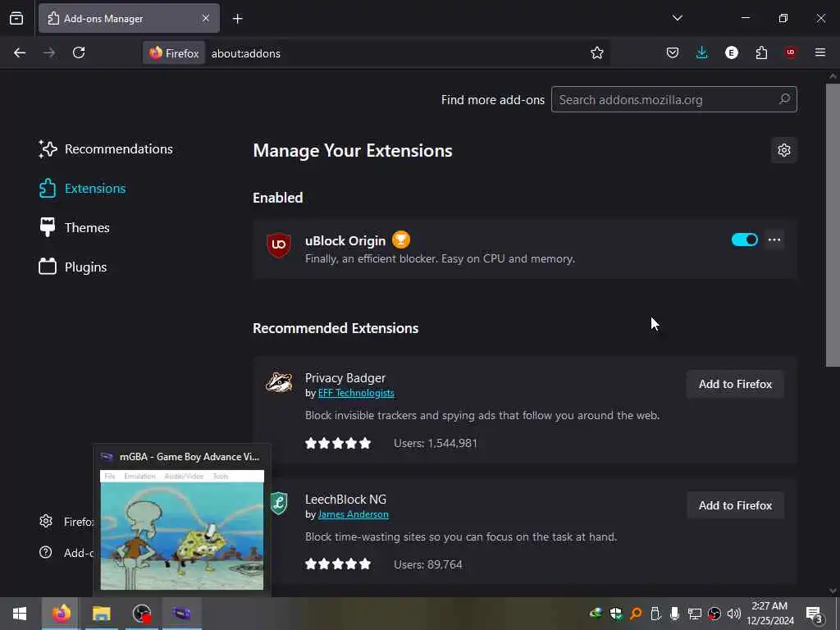840x630 pixels.
Task: Reload the page with the refresh icon
Action: 79,52
